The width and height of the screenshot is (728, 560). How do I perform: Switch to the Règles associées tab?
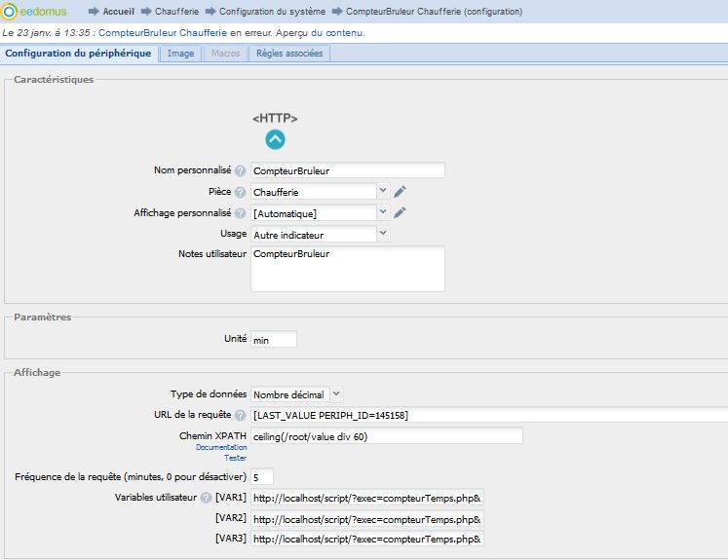pyautogui.click(x=288, y=54)
